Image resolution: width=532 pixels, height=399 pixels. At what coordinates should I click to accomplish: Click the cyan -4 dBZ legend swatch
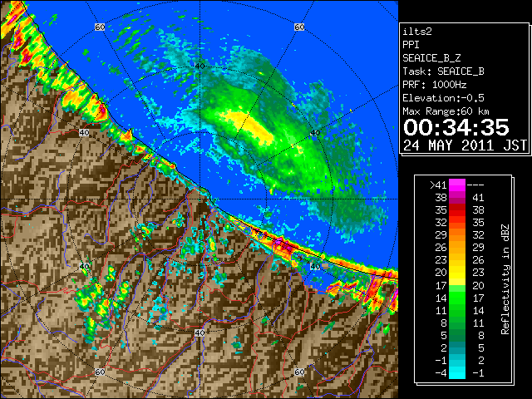(457, 373)
